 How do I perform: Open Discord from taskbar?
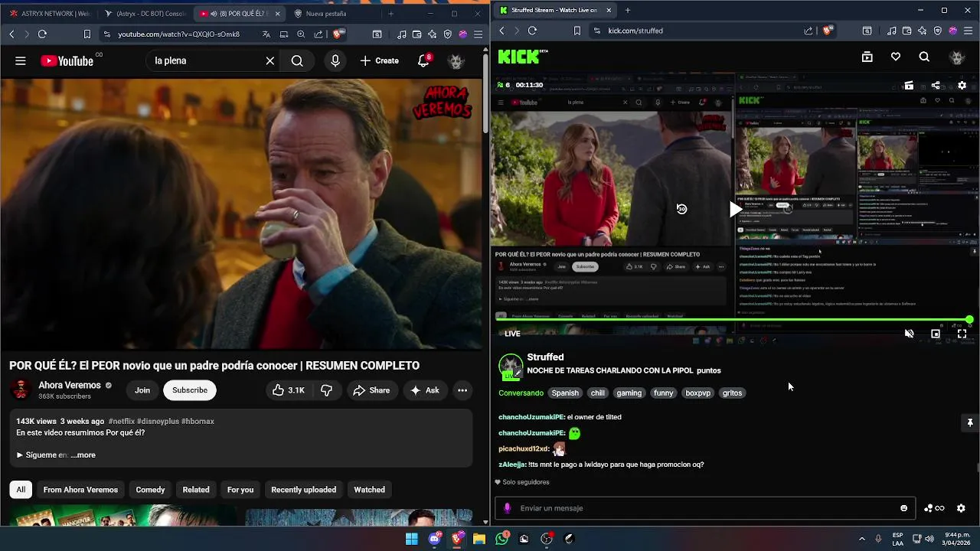point(435,539)
